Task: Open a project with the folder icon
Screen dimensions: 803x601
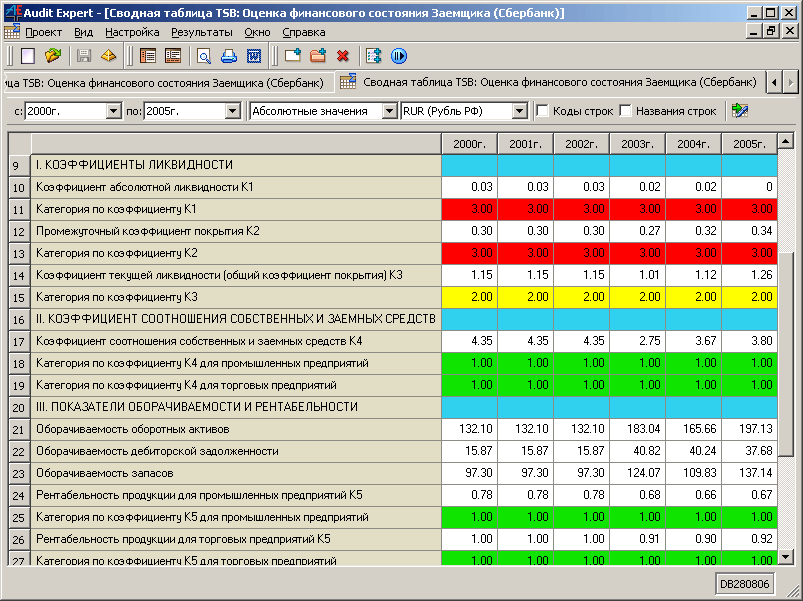Action: pyautogui.click(x=53, y=56)
